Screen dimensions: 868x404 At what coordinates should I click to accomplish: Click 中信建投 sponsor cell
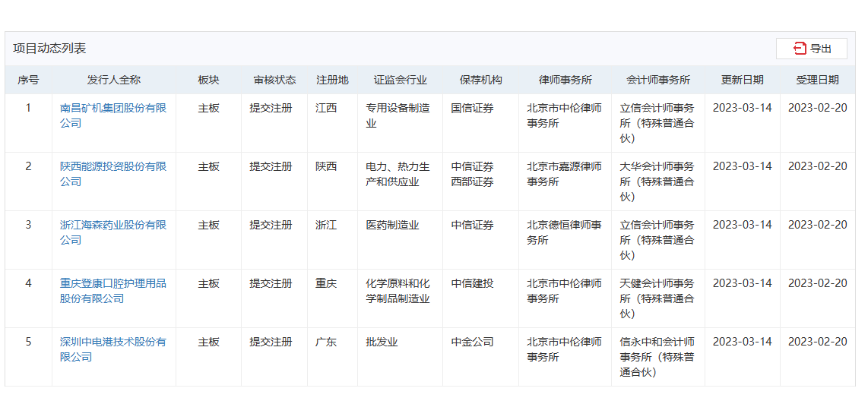pyautogui.click(x=472, y=283)
